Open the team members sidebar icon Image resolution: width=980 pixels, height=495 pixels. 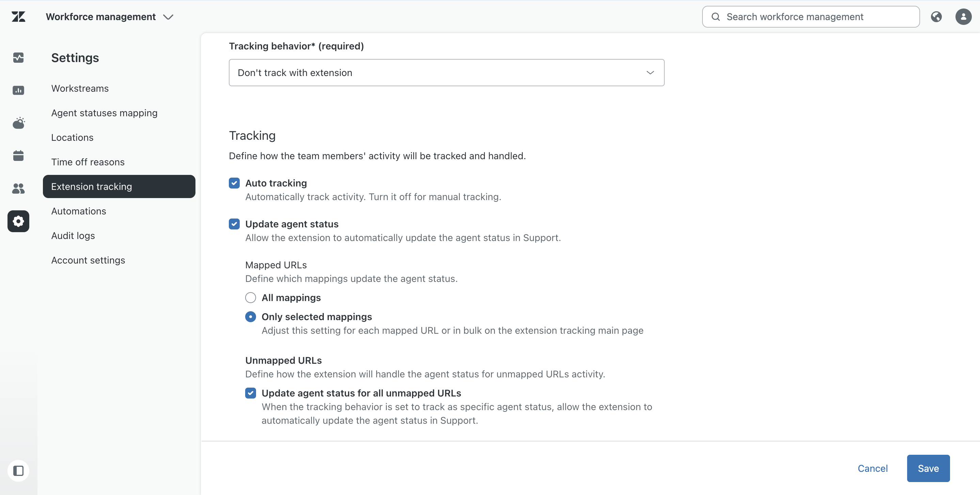click(18, 188)
